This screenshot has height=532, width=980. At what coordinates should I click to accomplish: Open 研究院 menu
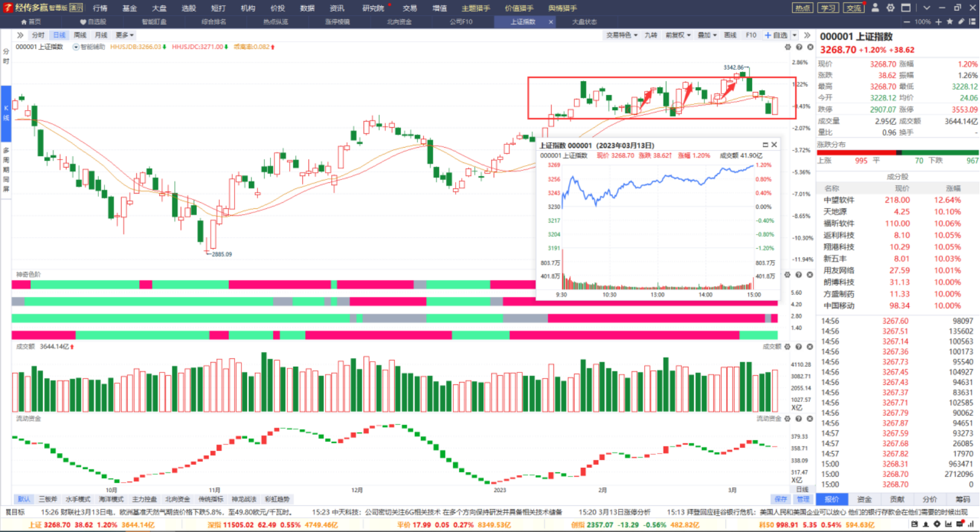coord(373,8)
